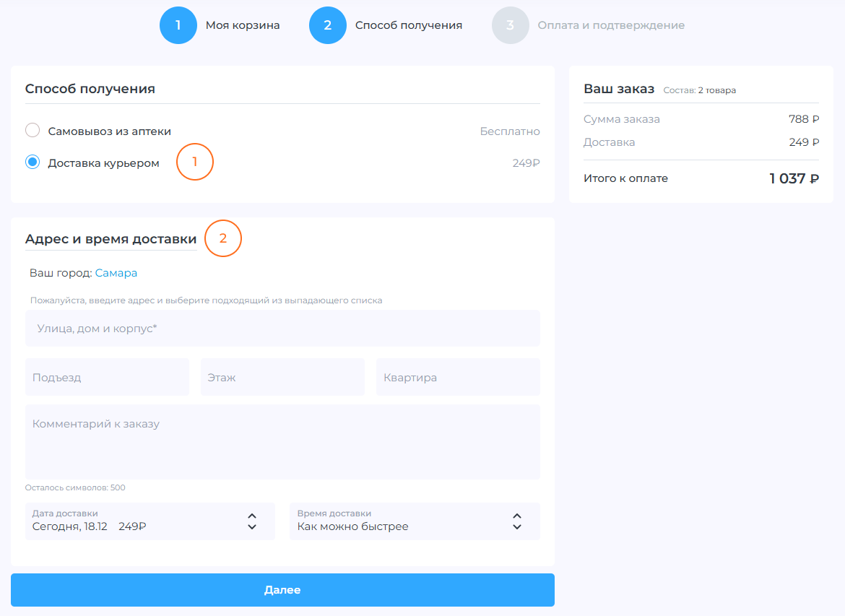
Task: Select the Доставка курьером radio button
Action: click(x=32, y=162)
